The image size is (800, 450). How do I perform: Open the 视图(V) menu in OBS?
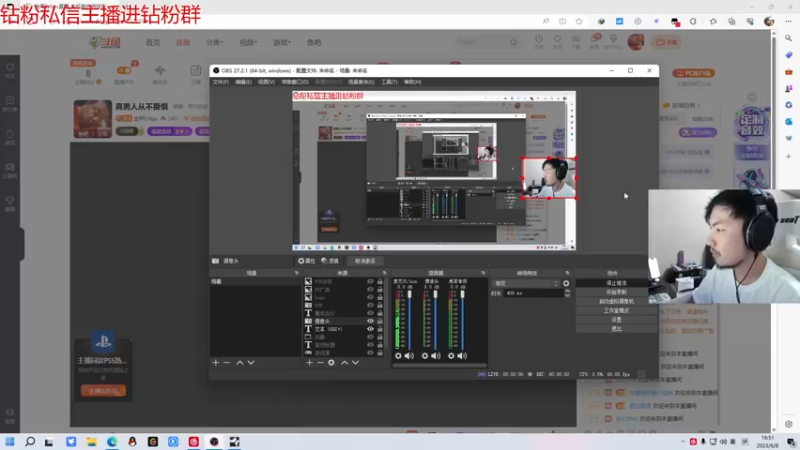[266, 82]
